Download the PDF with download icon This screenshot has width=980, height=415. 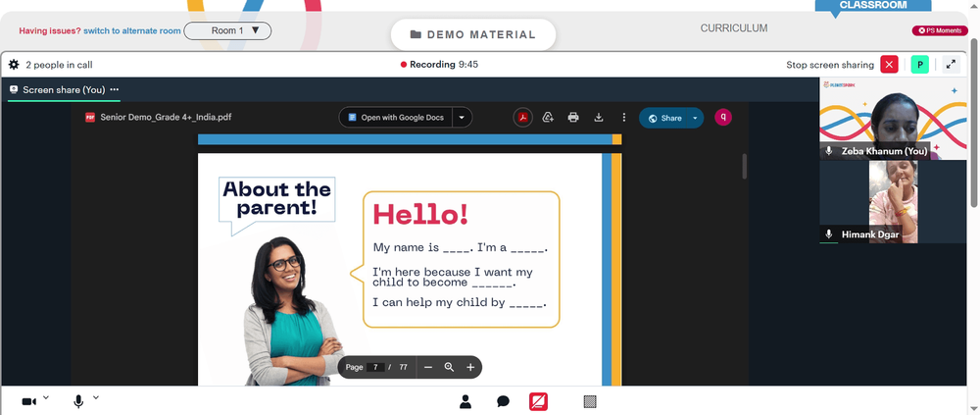(x=598, y=117)
